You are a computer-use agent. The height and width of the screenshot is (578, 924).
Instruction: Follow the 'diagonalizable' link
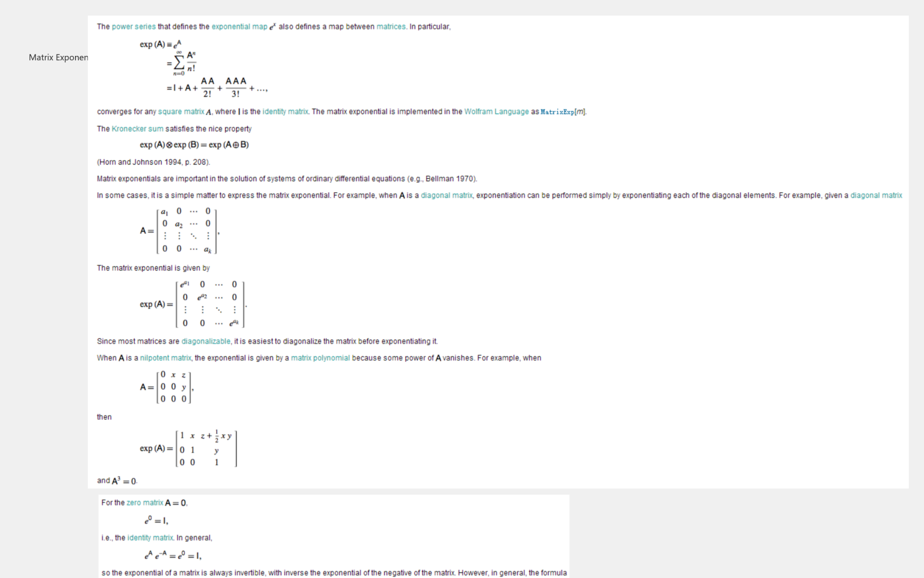[x=205, y=341]
